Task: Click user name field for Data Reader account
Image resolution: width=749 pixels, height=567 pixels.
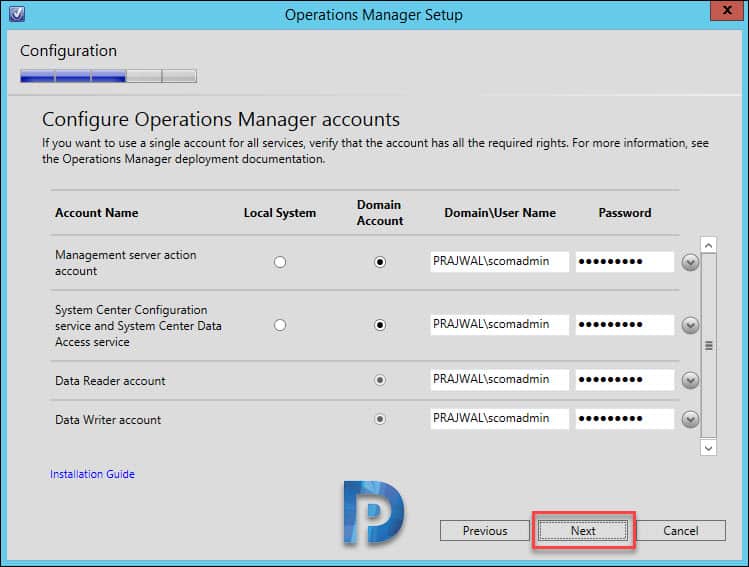Action: coord(500,380)
